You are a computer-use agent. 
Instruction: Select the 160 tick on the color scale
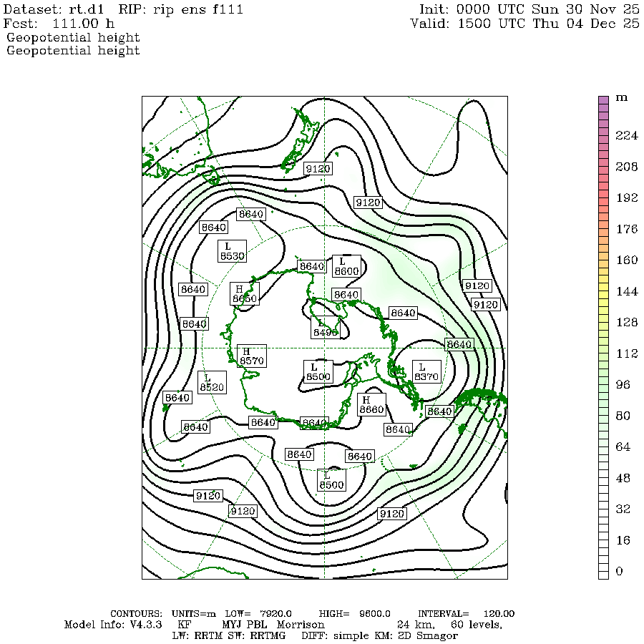point(626,260)
